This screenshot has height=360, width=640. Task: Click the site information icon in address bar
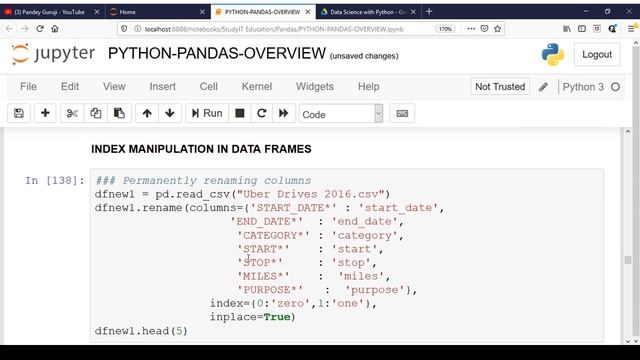pyautogui.click(x=137, y=29)
